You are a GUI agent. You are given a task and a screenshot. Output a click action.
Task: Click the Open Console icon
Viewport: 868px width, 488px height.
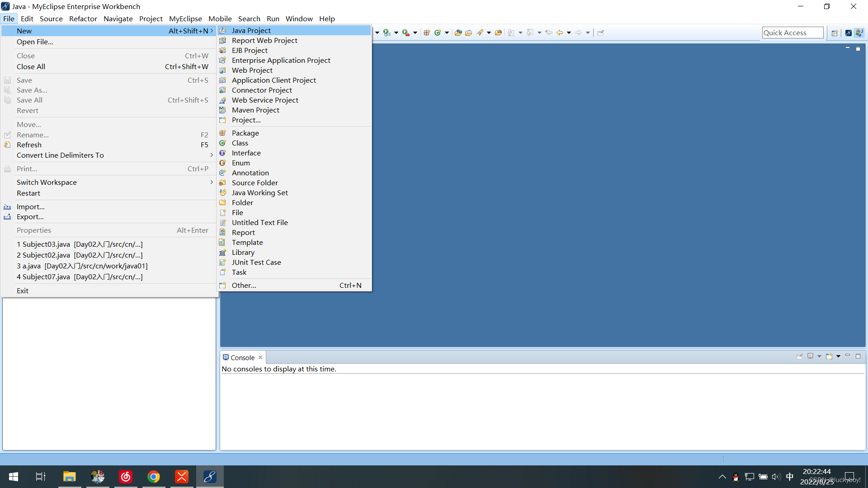click(x=829, y=357)
